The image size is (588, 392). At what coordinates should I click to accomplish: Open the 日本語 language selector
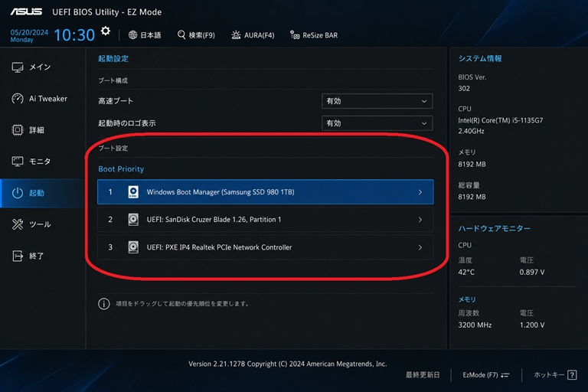point(145,35)
